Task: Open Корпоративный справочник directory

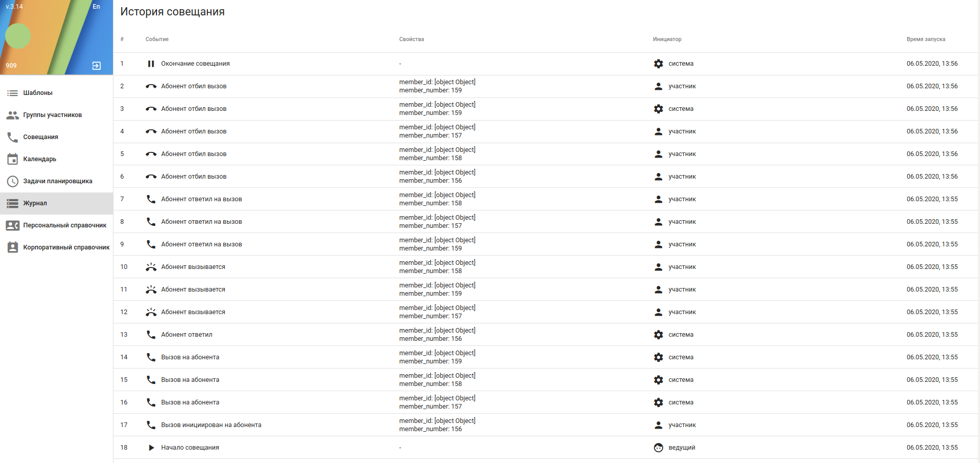Action: (66, 247)
